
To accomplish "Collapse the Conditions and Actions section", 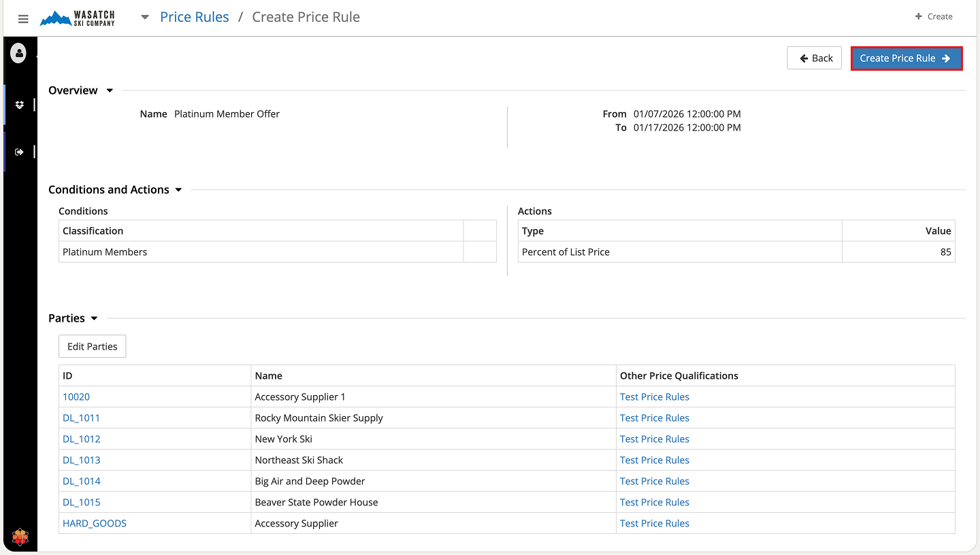I will (x=178, y=190).
